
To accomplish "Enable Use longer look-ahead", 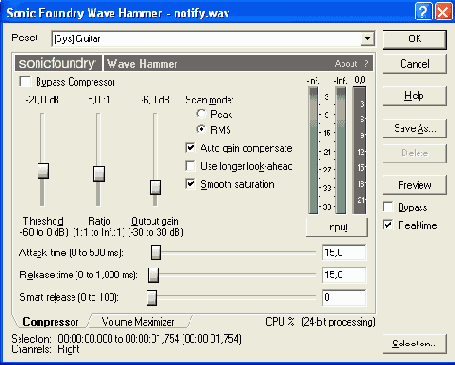I will 190,166.
